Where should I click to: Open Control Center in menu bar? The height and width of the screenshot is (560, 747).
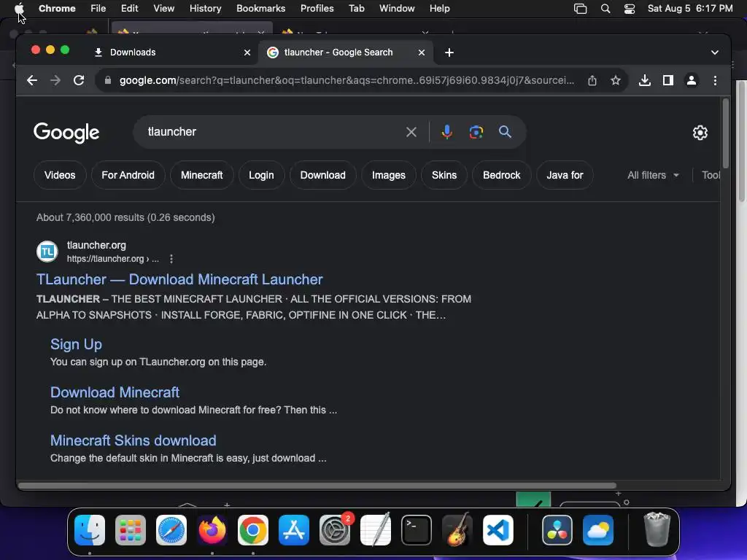[630, 9]
